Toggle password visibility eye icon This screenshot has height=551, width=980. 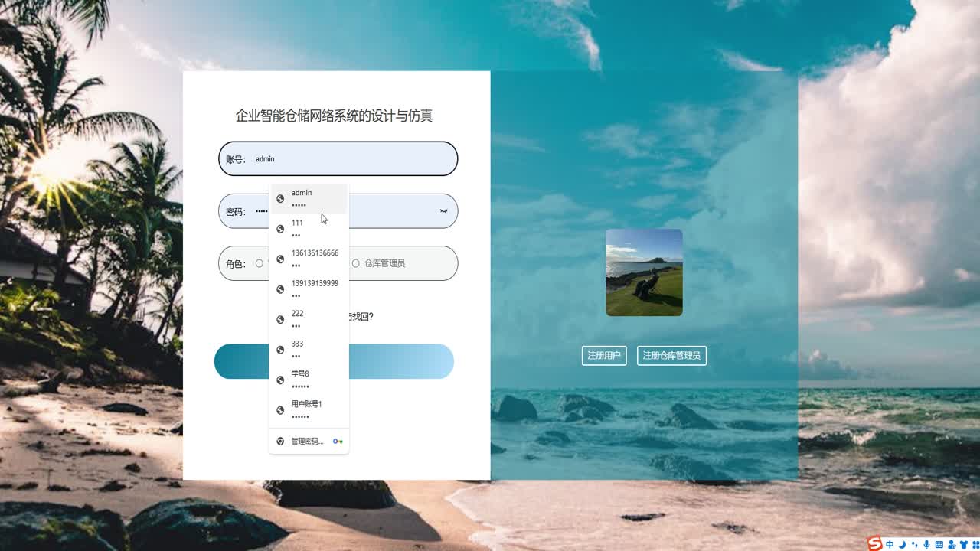(443, 211)
